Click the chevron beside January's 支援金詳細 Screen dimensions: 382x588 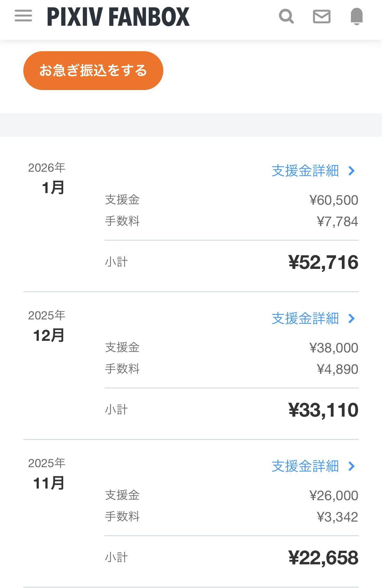tap(352, 171)
